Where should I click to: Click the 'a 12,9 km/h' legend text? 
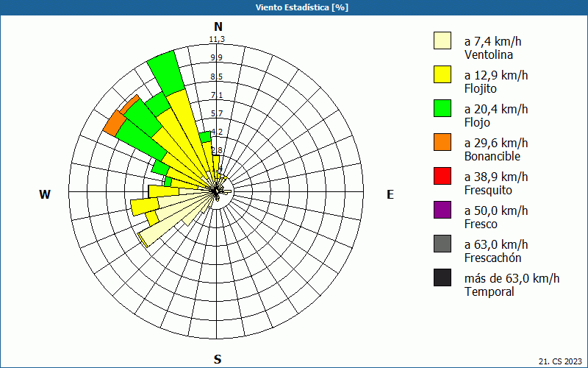point(496,75)
